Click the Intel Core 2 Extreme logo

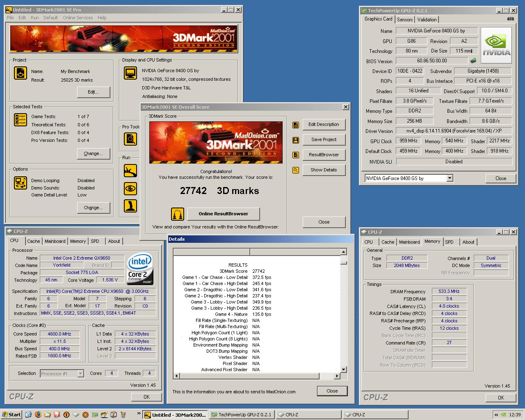[x=140, y=269]
